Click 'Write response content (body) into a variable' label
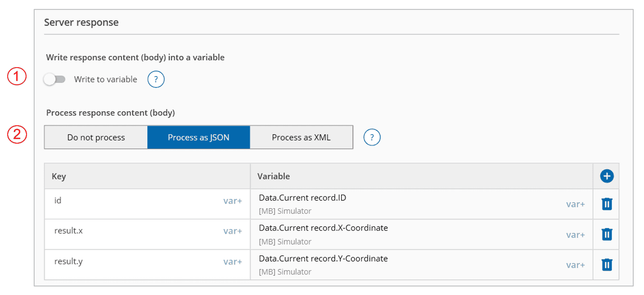The width and height of the screenshot is (644, 295). coord(135,58)
